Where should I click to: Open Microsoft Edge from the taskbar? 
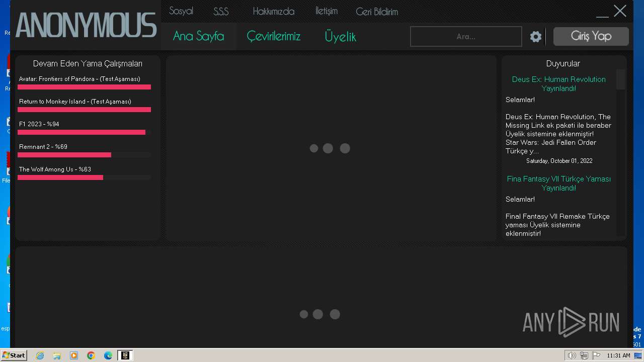pos(108,355)
